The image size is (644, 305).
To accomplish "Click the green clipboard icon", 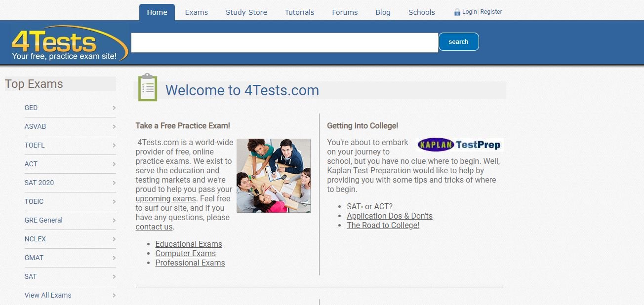I will click(147, 87).
